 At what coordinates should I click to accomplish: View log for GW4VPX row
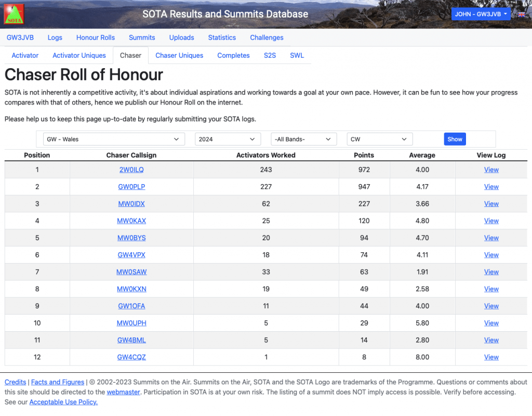coord(491,255)
